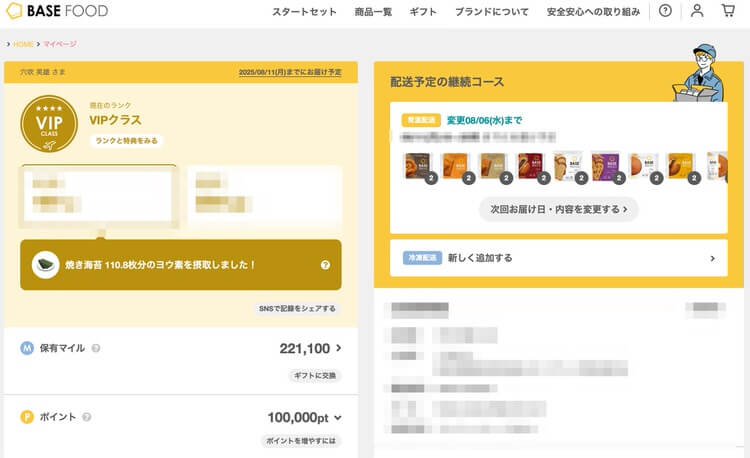Click the yellow 常温配送 tag
Viewport: 750px width, 458px height.
pyautogui.click(x=421, y=120)
